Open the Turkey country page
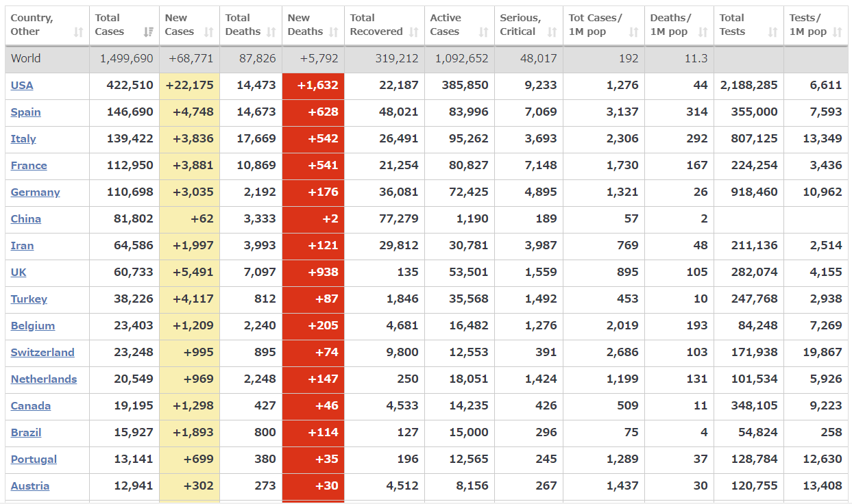The image size is (852, 504). point(29,299)
